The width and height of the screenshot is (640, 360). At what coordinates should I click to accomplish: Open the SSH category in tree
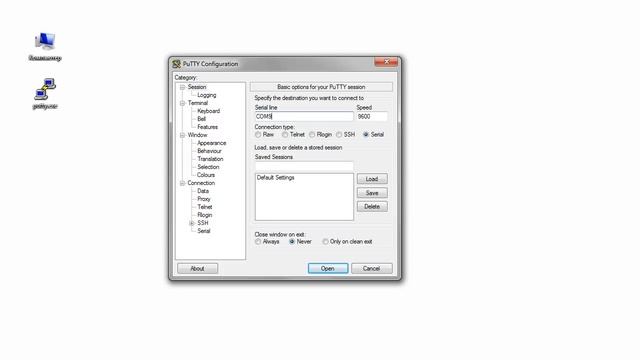202,223
